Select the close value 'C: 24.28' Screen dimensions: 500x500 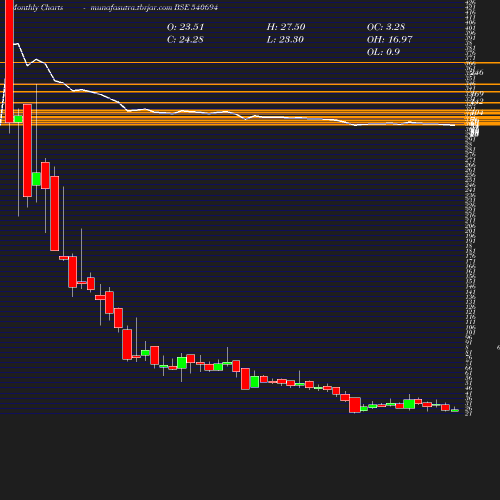[185, 40]
